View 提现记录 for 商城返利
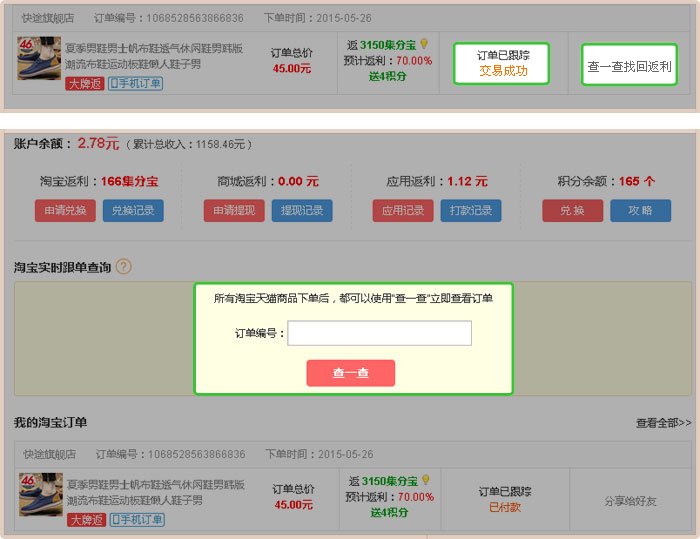 coord(301,211)
